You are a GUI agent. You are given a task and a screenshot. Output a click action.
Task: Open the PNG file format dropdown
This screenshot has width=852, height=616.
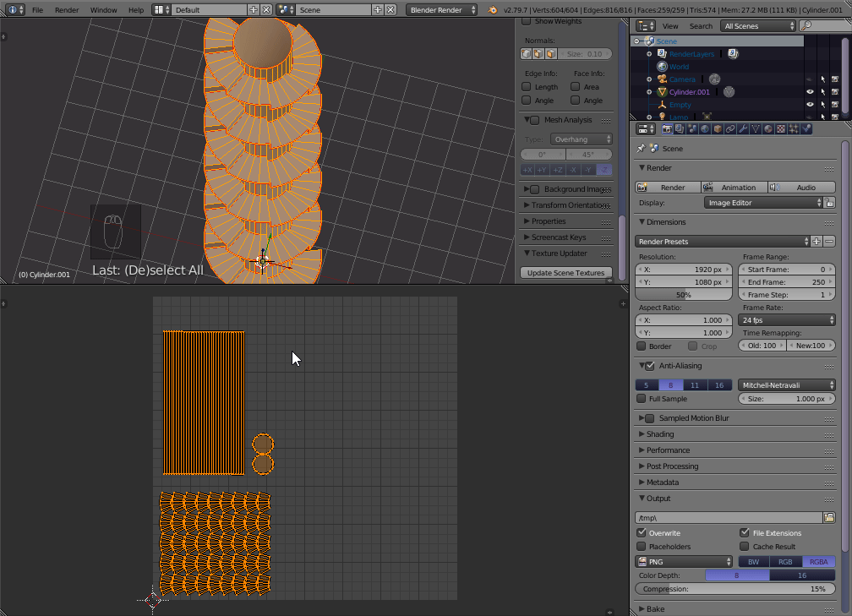684,562
